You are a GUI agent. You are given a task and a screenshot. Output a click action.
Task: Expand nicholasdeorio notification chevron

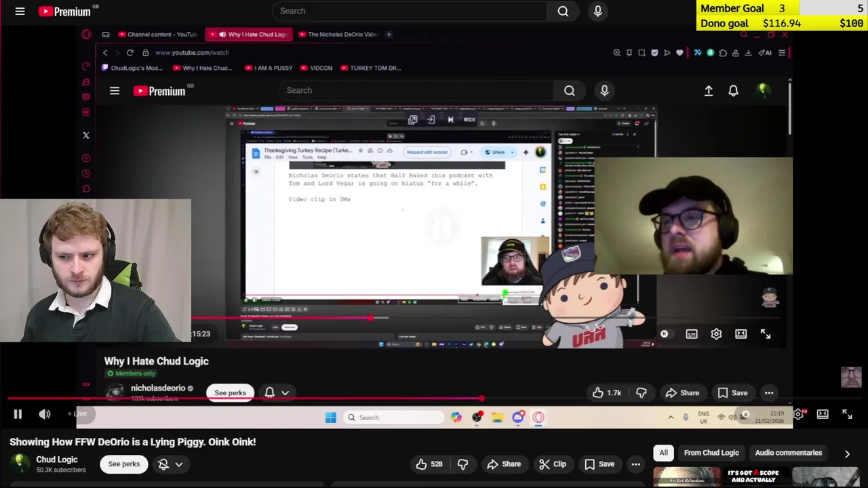285,393
